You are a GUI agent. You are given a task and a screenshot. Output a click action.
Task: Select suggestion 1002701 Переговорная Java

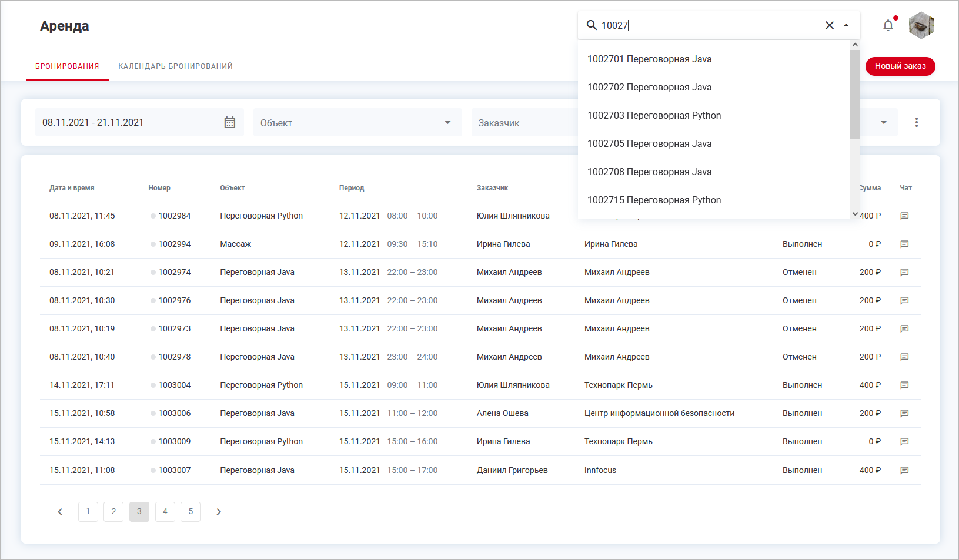pyautogui.click(x=714, y=59)
